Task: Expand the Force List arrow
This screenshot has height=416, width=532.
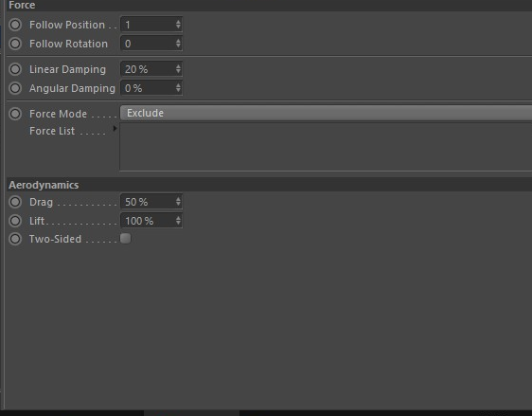Action: pos(115,129)
